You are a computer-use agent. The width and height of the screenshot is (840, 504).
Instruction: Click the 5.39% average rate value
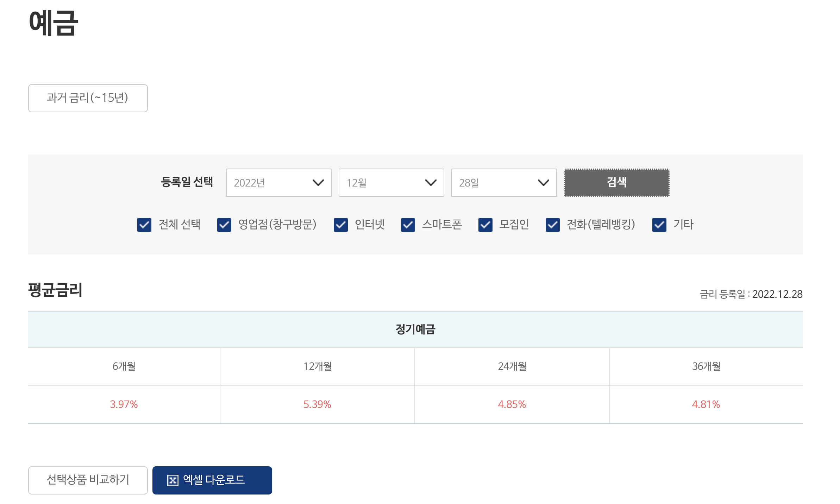(317, 404)
